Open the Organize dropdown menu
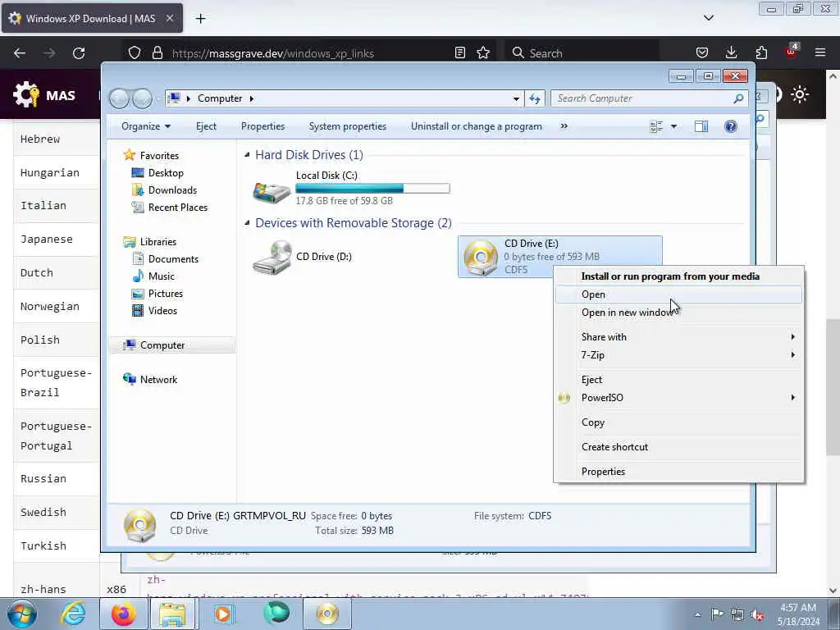Viewport: 840px width, 630px height. tap(146, 126)
